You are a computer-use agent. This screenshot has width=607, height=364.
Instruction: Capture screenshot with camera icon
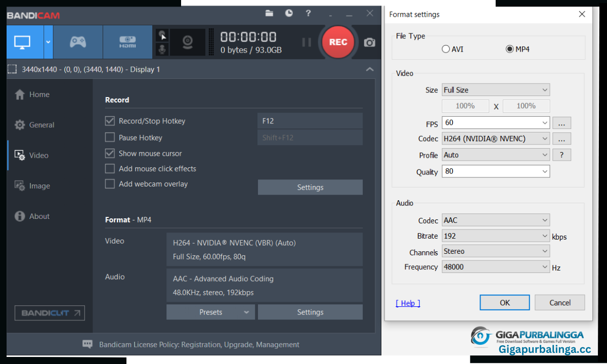coord(370,42)
